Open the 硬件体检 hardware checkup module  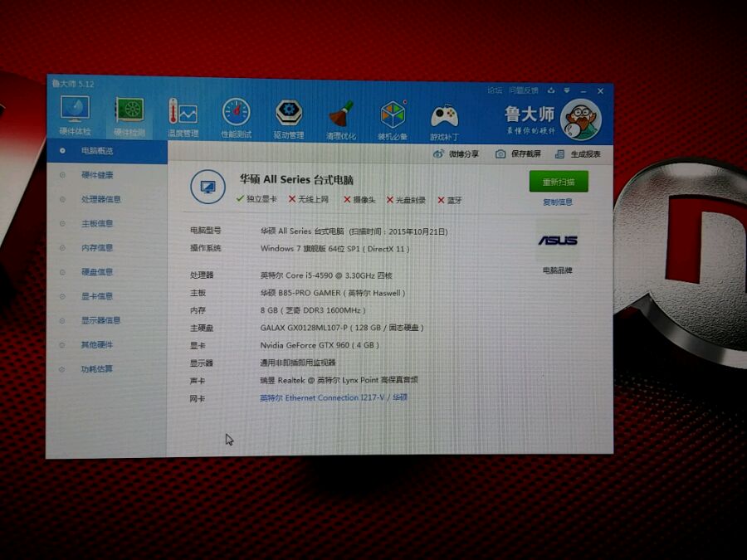[76, 115]
